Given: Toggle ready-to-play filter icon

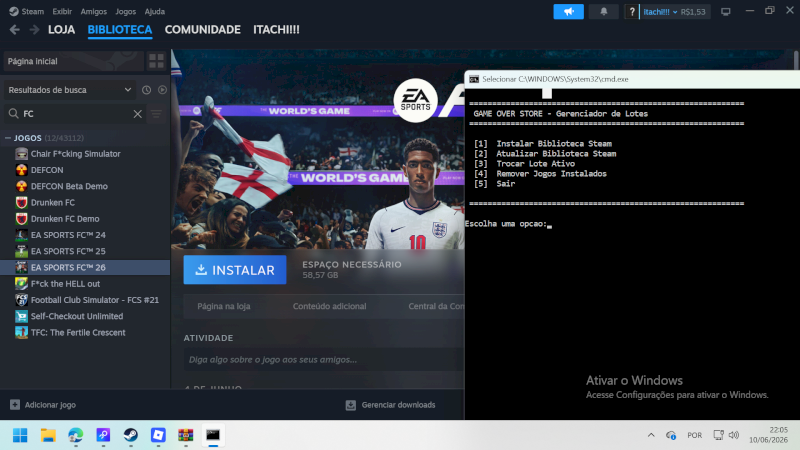Looking at the screenshot, I should 162,90.
